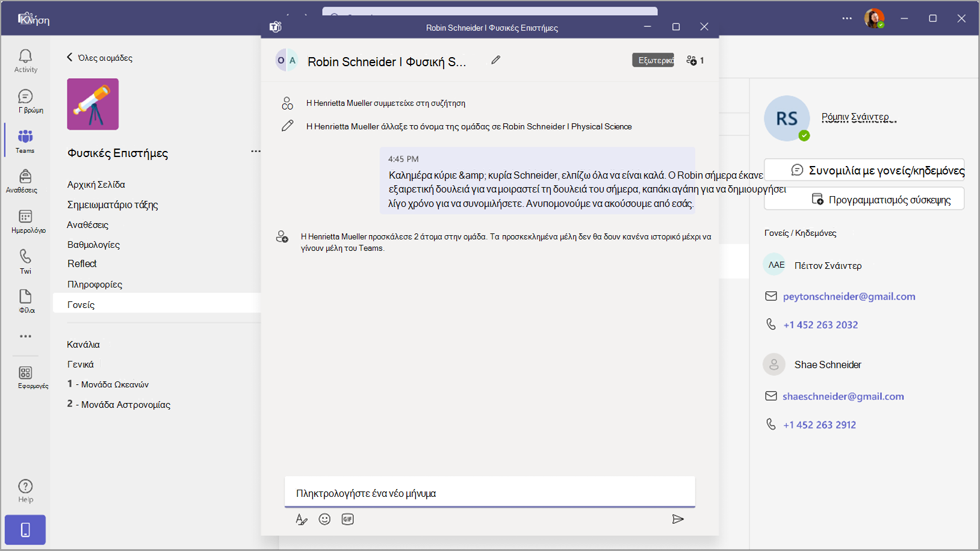This screenshot has width=980, height=551.
Task: Open the GIF picker icon
Action: point(347,519)
